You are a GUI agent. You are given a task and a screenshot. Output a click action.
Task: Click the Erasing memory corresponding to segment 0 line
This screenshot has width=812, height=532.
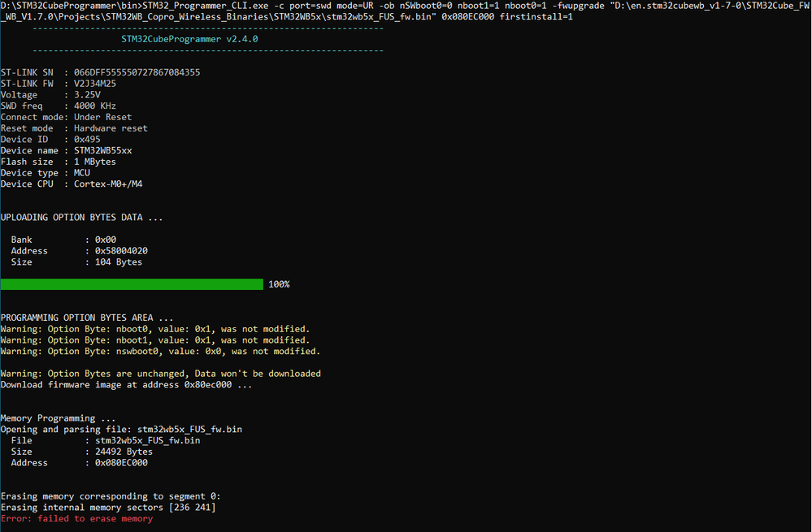click(x=111, y=496)
